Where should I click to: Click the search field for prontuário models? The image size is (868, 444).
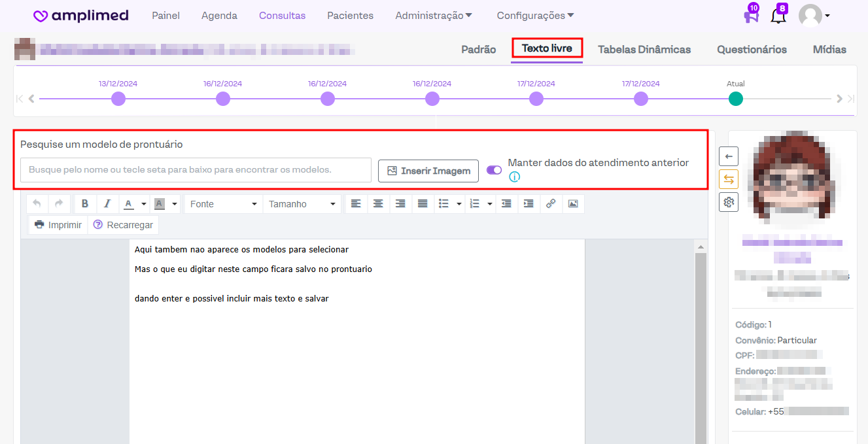pyautogui.click(x=196, y=170)
